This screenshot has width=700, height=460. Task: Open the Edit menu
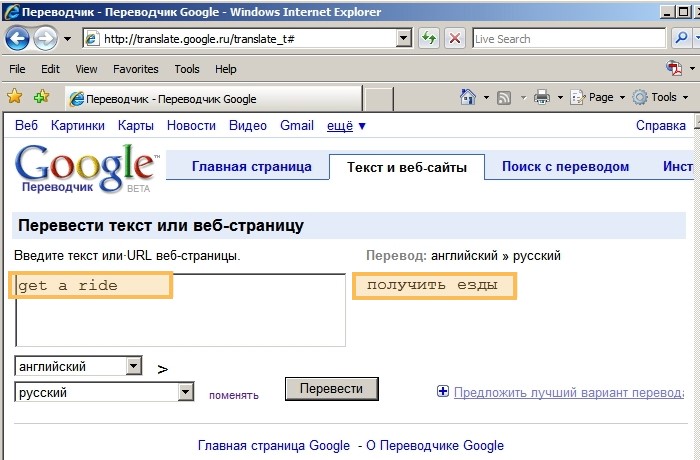tap(50, 69)
